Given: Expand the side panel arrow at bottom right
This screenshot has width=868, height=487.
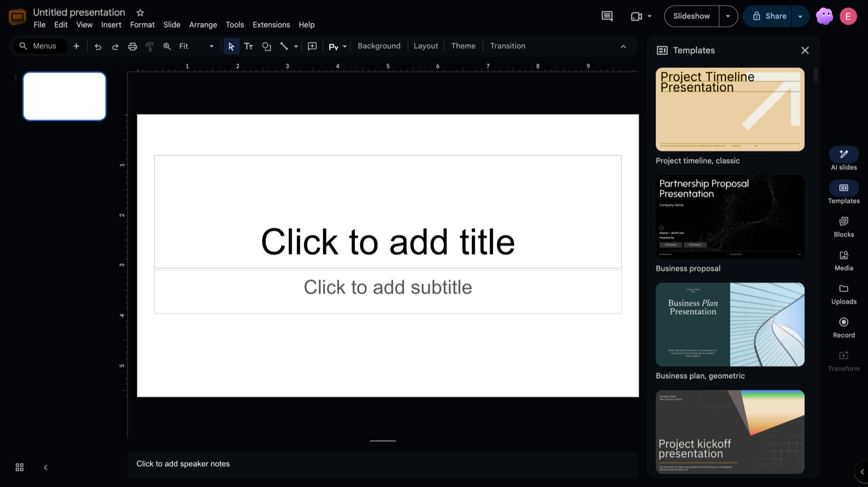Looking at the screenshot, I should tap(862, 472).
